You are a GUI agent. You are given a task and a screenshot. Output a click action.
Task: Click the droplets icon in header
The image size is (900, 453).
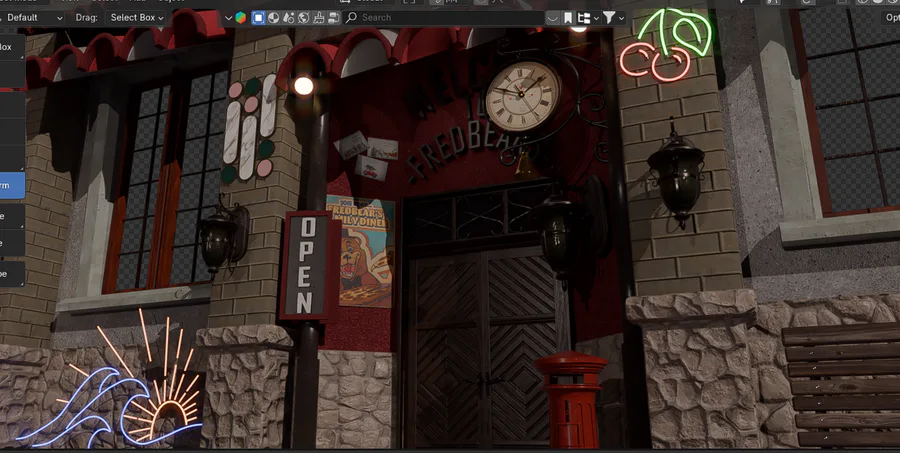click(289, 18)
